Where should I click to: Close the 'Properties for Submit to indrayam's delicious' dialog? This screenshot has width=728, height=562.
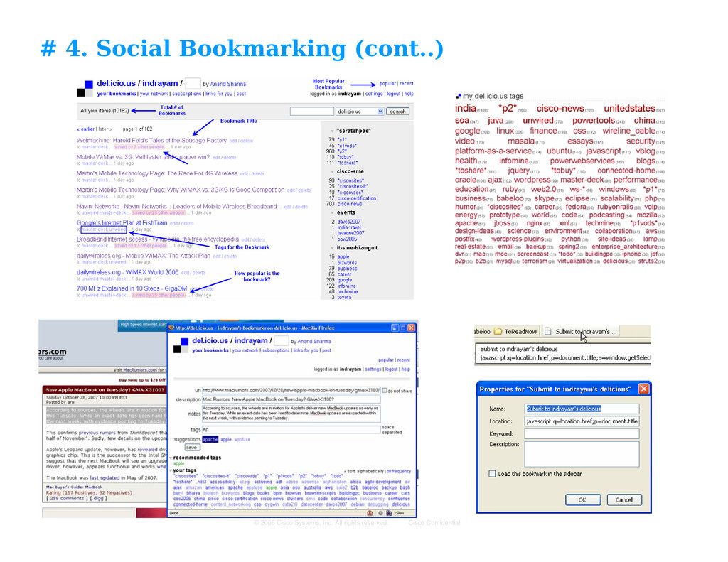[643, 389]
